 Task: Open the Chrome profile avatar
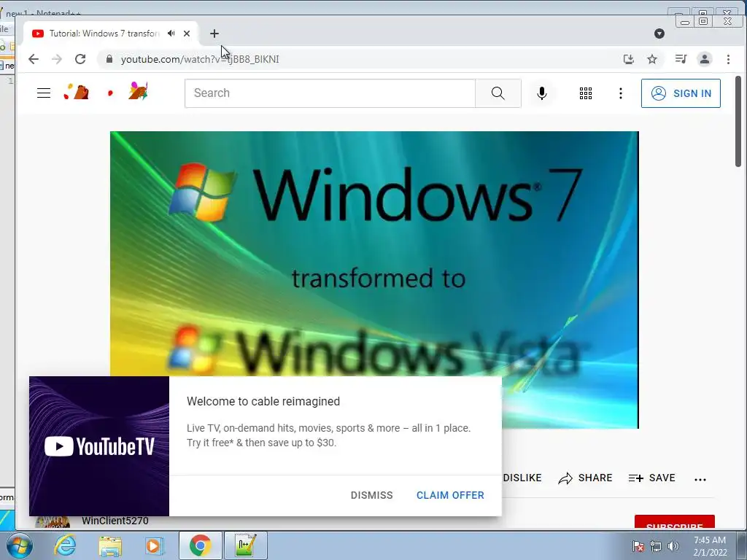tap(705, 59)
